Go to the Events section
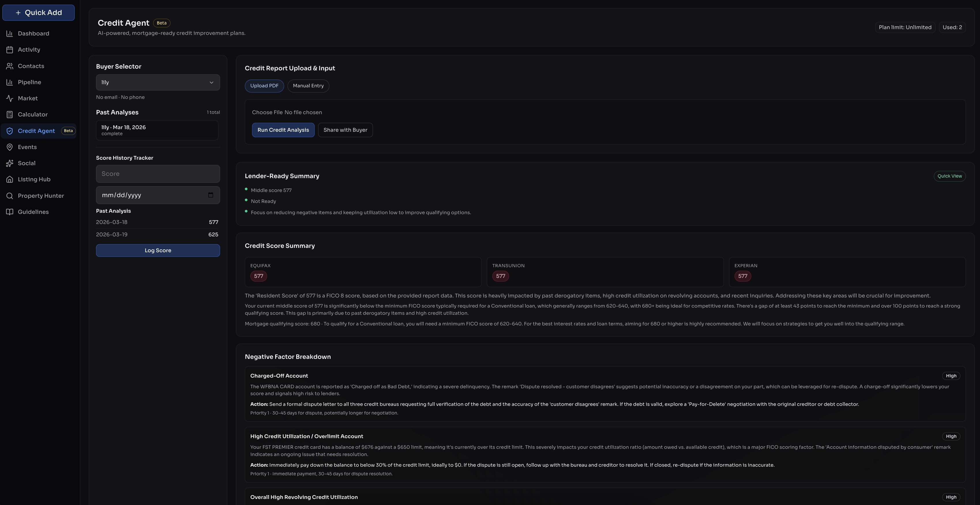This screenshot has height=505, width=980. 27,147
